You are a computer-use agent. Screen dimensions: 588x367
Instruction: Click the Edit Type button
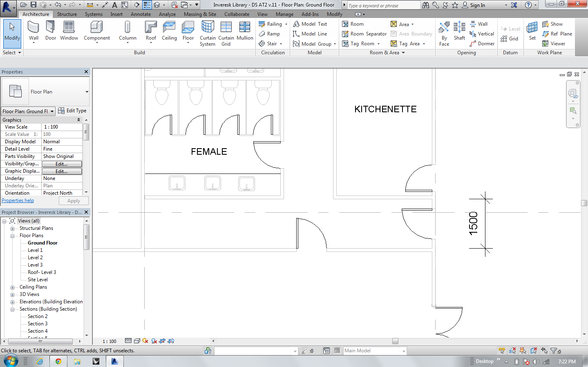tap(72, 111)
